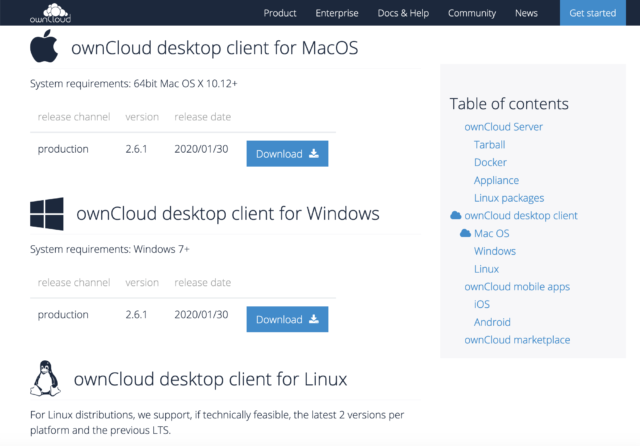The width and height of the screenshot is (640, 446).
Task: Click cloud icon beside Mac OS entry
Action: [x=465, y=233]
